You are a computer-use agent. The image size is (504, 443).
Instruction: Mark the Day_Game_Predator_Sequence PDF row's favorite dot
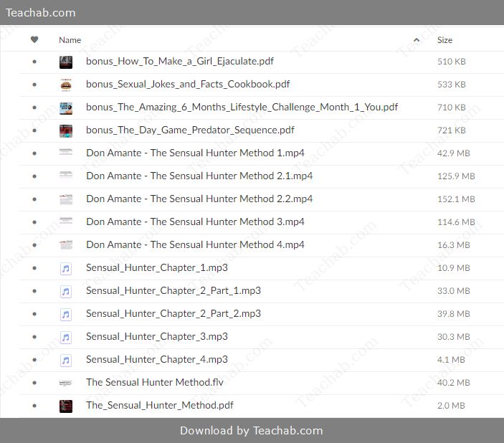coord(34,130)
